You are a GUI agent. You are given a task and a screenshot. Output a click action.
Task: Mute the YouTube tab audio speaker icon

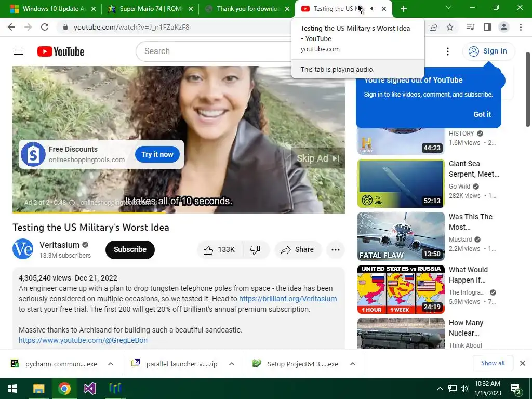coord(373,9)
